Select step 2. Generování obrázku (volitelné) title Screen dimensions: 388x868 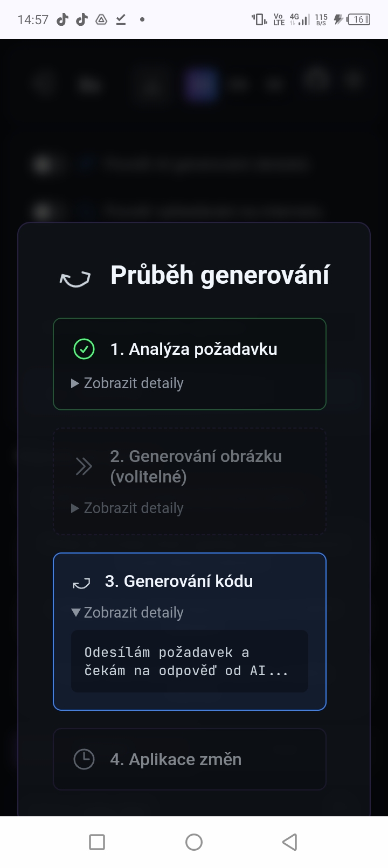coord(196,466)
